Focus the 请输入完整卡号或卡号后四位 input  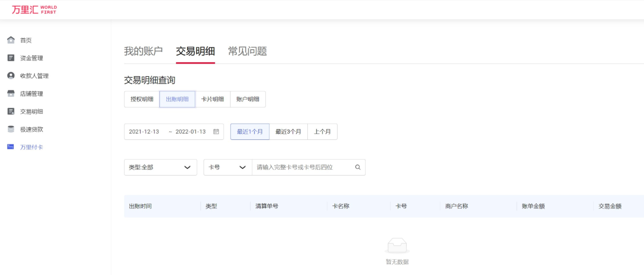point(304,167)
